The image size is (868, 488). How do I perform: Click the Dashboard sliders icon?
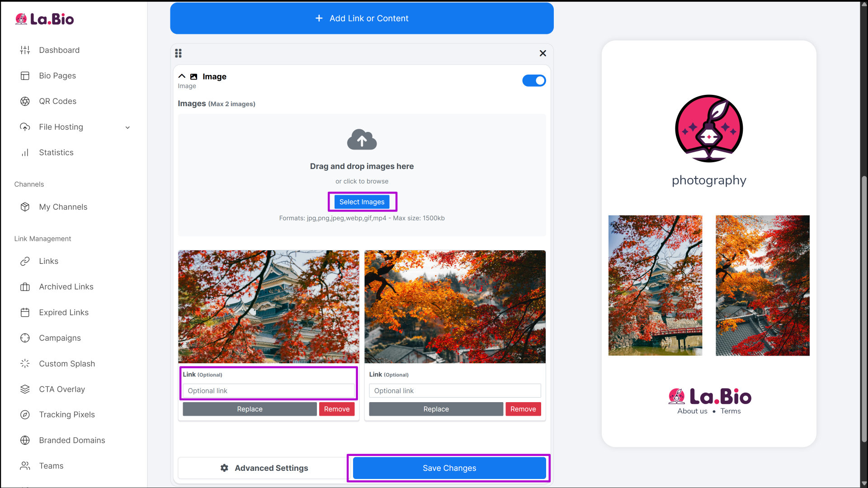pyautogui.click(x=25, y=50)
